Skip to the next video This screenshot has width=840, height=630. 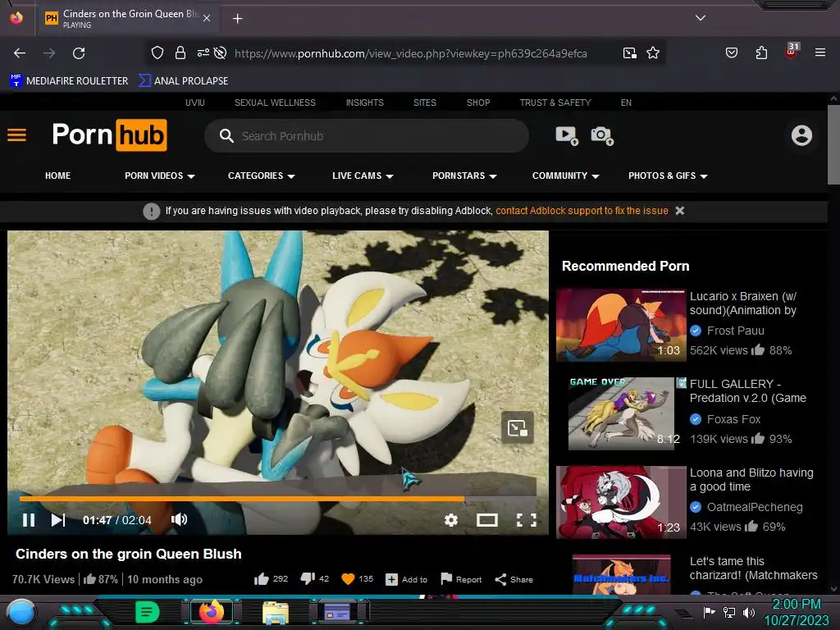pyautogui.click(x=58, y=520)
